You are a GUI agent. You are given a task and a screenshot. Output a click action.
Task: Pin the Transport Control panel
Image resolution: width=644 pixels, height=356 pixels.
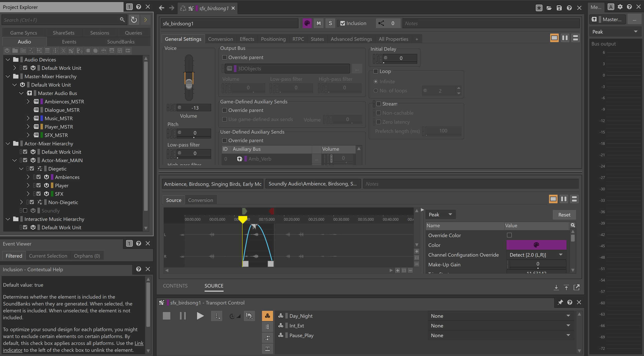point(560,302)
